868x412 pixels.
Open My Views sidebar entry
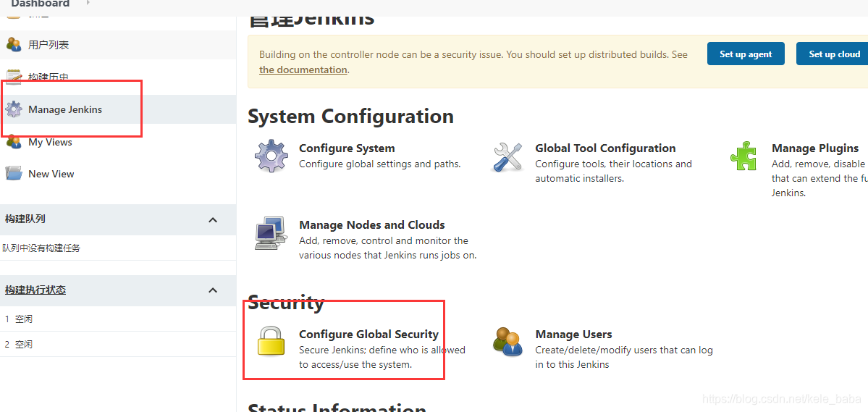point(51,142)
